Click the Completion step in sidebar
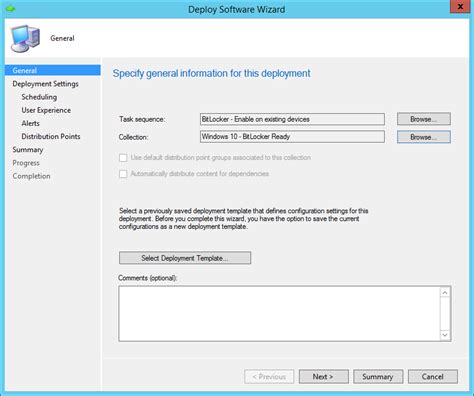This screenshot has width=474, height=396. tap(31, 176)
